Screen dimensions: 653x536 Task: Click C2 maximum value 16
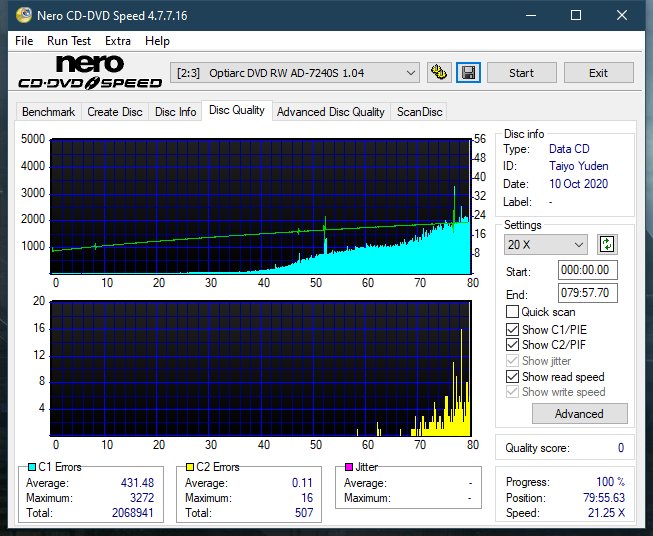(x=307, y=498)
